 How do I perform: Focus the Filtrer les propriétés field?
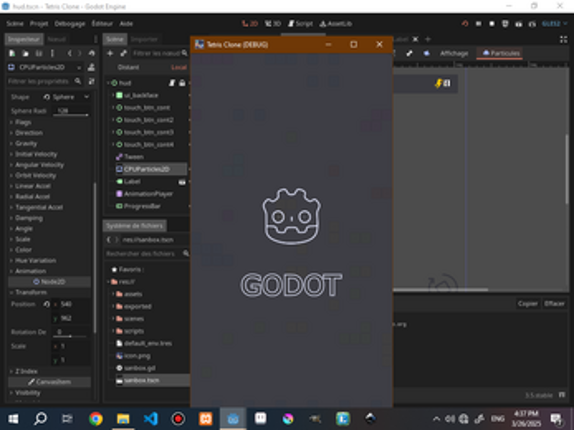pyautogui.click(x=44, y=81)
